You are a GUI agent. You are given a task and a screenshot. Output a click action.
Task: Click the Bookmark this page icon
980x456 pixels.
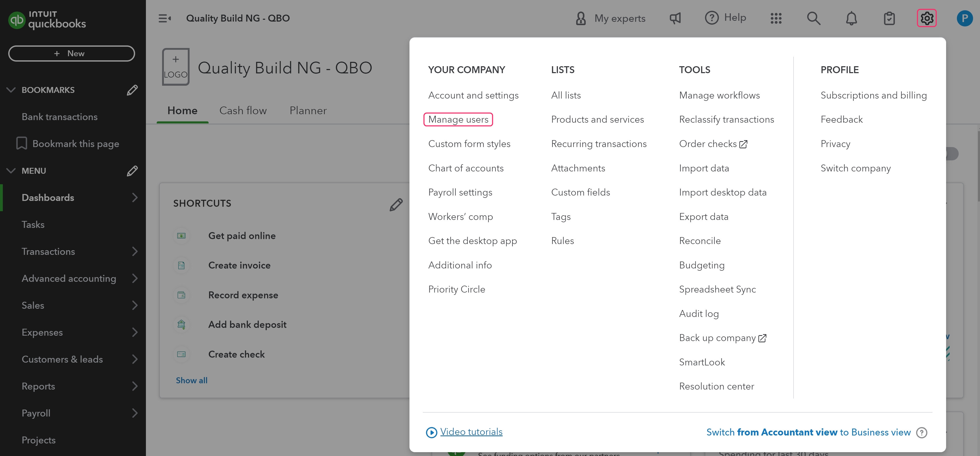(x=22, y=143)
